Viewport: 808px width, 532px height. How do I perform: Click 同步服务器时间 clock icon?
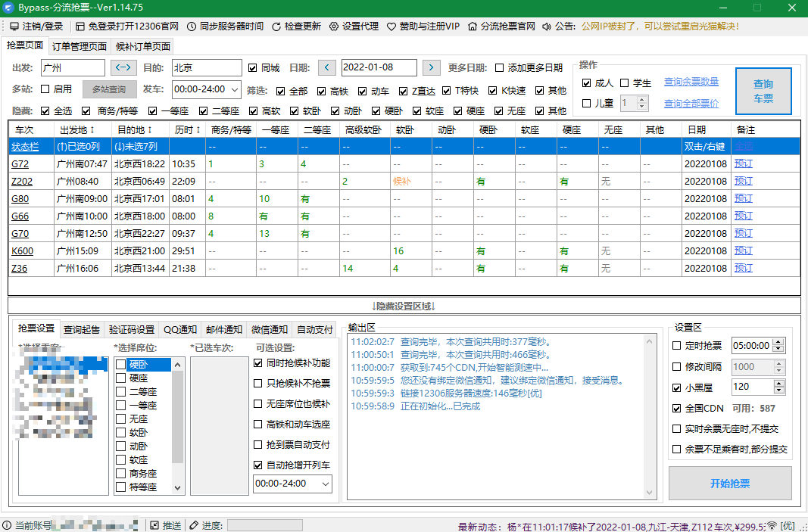191,26
